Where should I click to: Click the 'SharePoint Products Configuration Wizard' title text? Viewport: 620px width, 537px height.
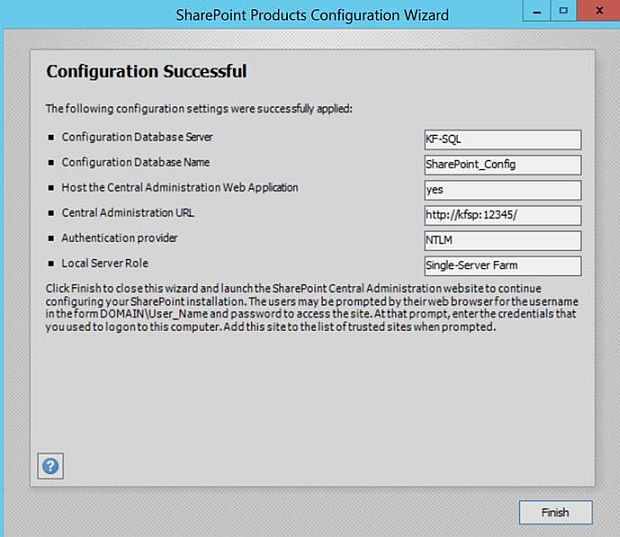(312, 15)
